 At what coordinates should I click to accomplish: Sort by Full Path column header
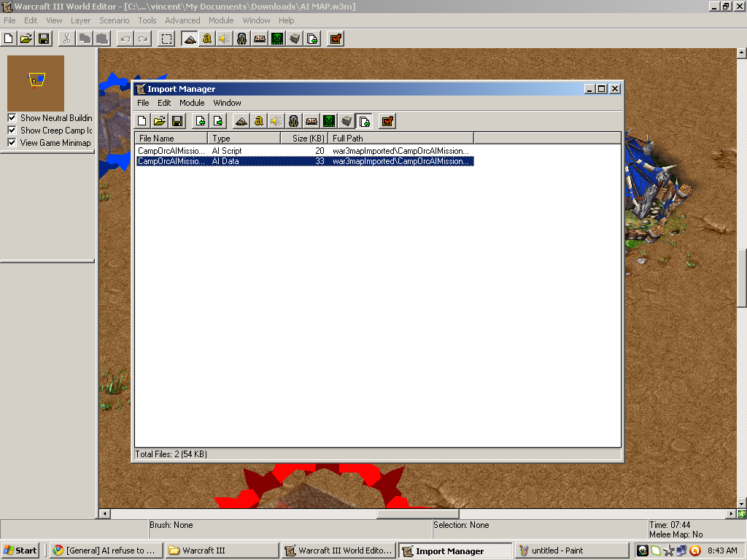pos(400,138)
